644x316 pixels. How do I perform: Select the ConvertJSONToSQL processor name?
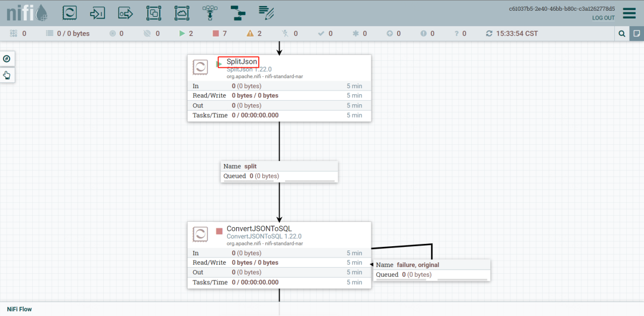[x=259, y=229]
